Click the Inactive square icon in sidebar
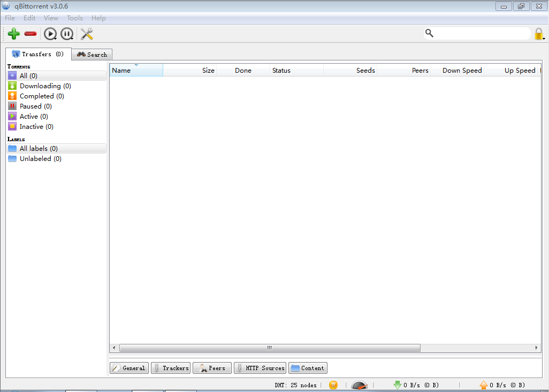The height and width of the screenshot is (392, 549). (x=12, y=126)
